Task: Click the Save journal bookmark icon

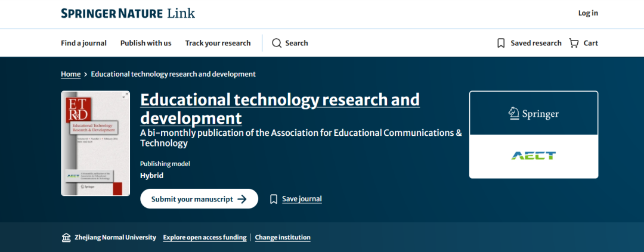Action: point(274,199)
